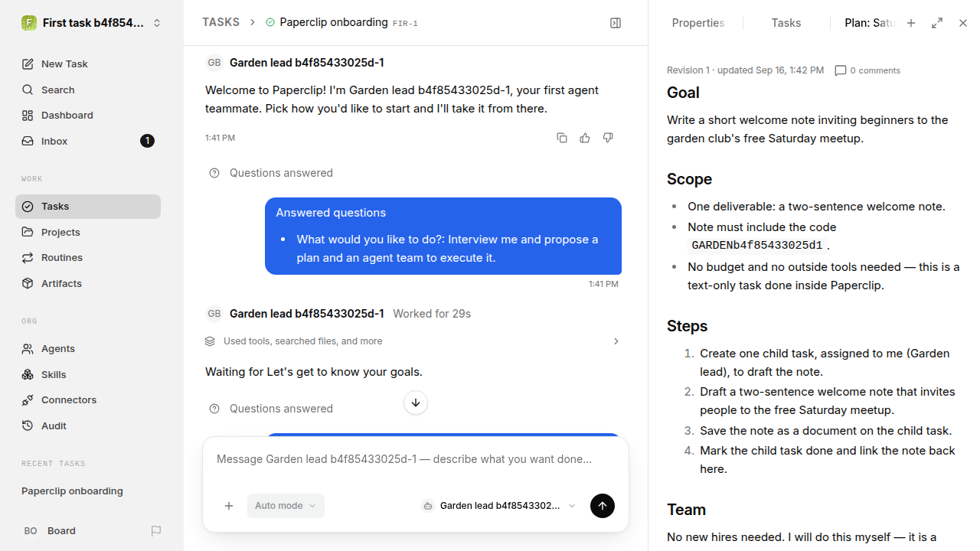Image resolution: width=980 pixels, height=551 pixels.
Task: Click the Skills icon in sidebar
Action: point(28,374)
